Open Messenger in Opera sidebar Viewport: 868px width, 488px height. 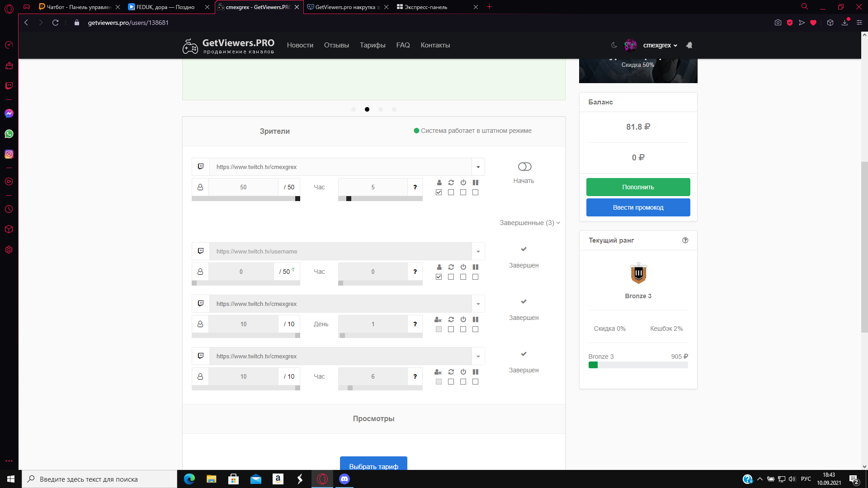tap(9, 113)
